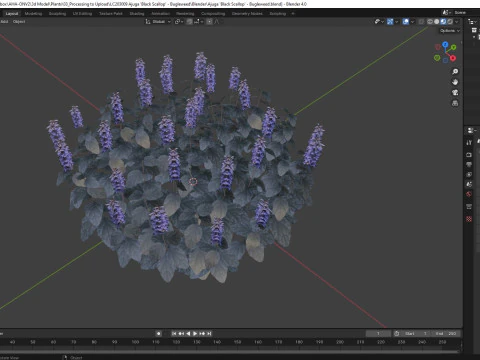
Task: Jump to the previous keyframe
Action: pyautogui.click(x=181, y=333)
